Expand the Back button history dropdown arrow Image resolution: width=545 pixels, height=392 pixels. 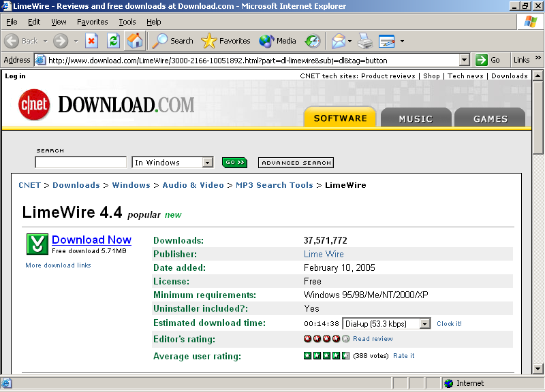(x=45, y=41)
